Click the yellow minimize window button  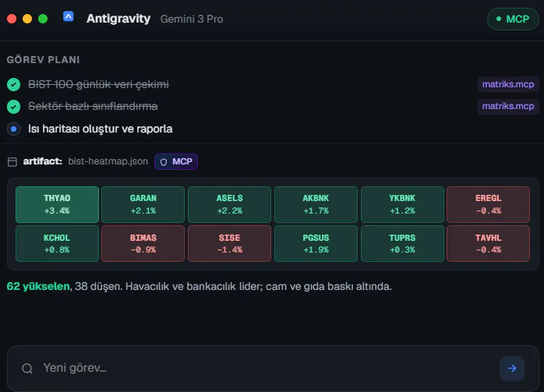[27, 19]
